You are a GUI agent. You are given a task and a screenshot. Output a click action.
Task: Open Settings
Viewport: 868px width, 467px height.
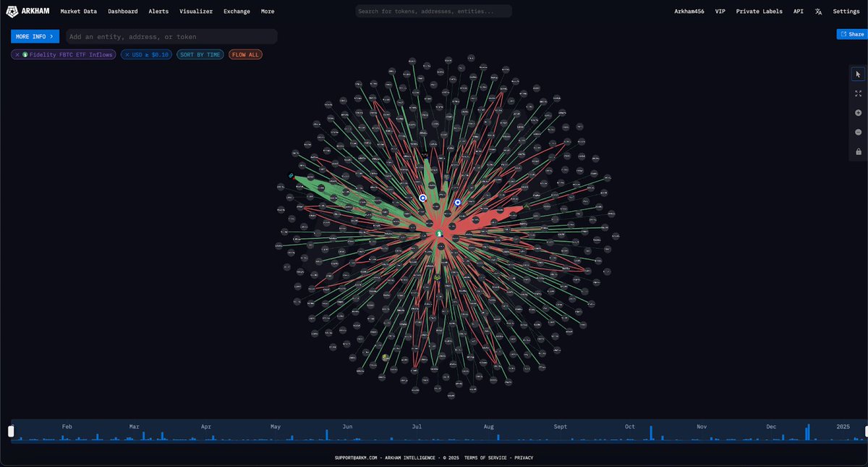click(x=846, y=12)
